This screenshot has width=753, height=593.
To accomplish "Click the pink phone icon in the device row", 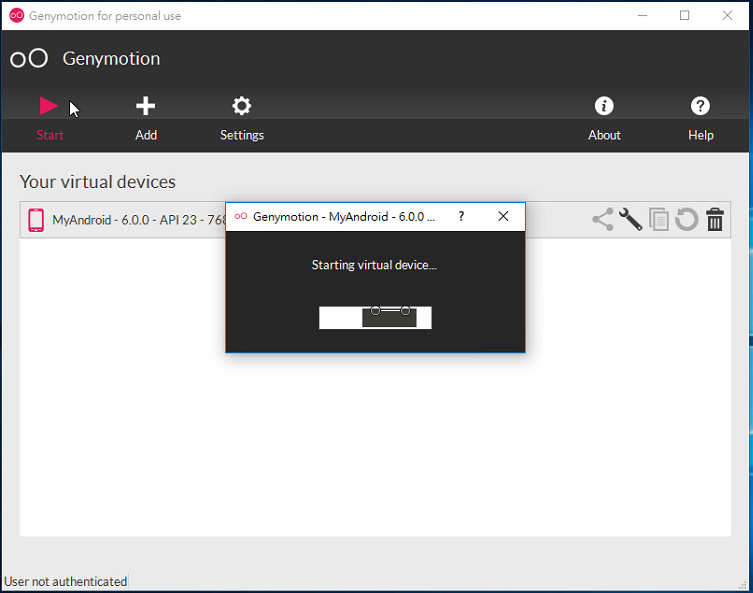I will [x=36, y=220].
